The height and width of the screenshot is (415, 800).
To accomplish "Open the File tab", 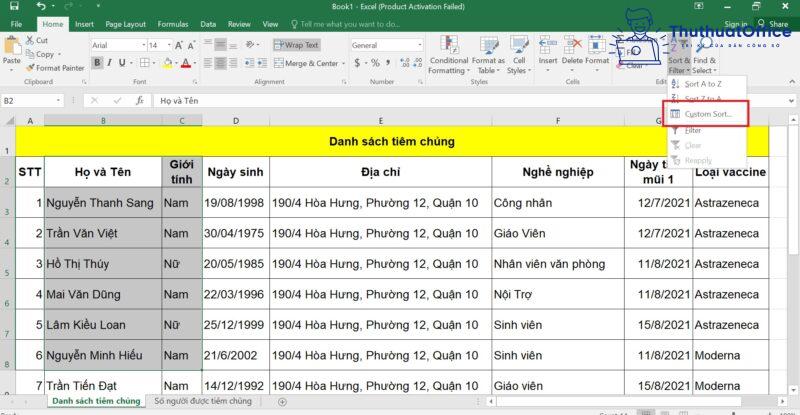I will tap(16, 24).
